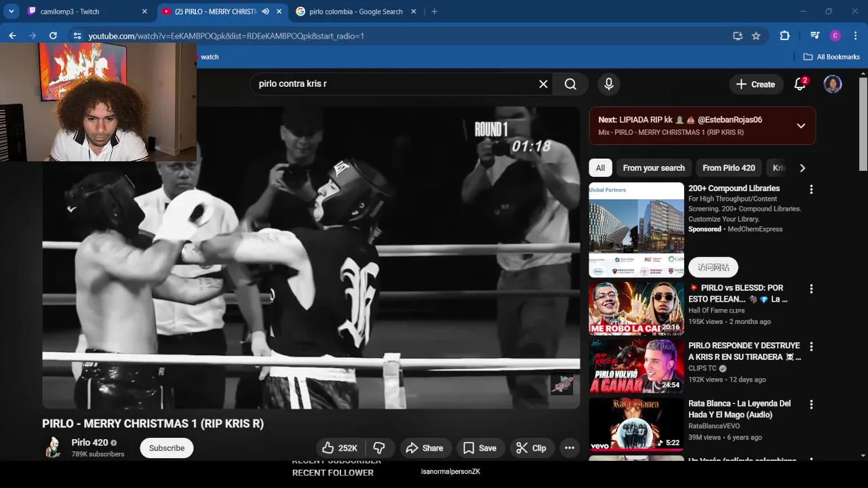Open a new browser tab
Image resolution: width=868 pixels, height=488 pixels.
pos(434,12)
